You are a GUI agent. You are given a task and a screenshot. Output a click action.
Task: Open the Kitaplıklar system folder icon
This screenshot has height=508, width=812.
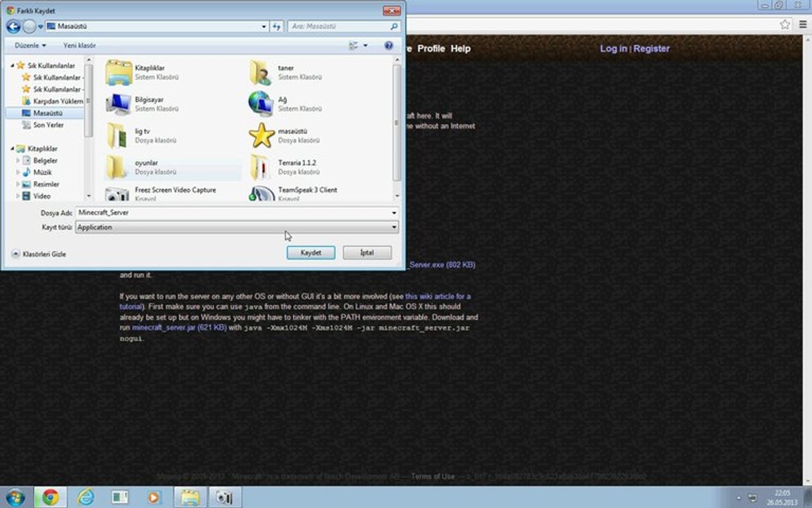[x=118, y=72]
